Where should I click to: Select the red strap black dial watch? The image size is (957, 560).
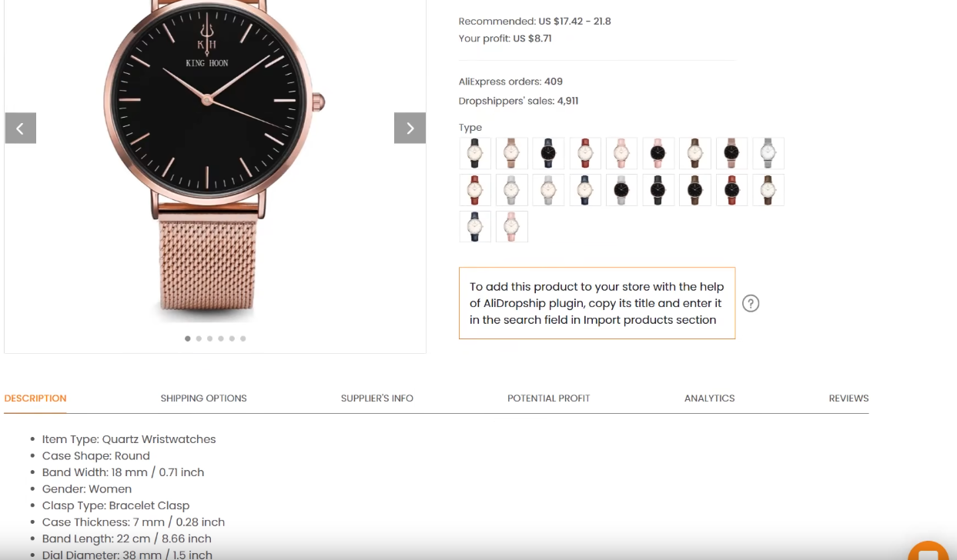pos(731,190)
